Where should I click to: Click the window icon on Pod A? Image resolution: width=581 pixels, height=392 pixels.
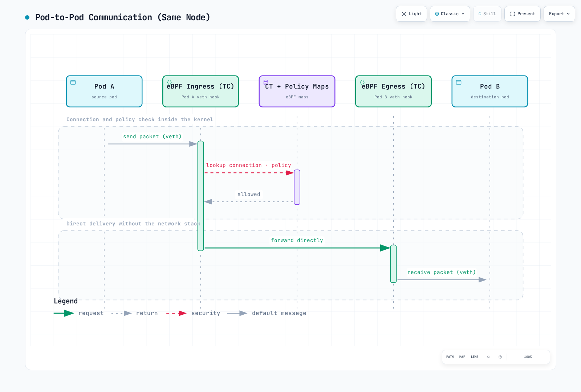73,82
